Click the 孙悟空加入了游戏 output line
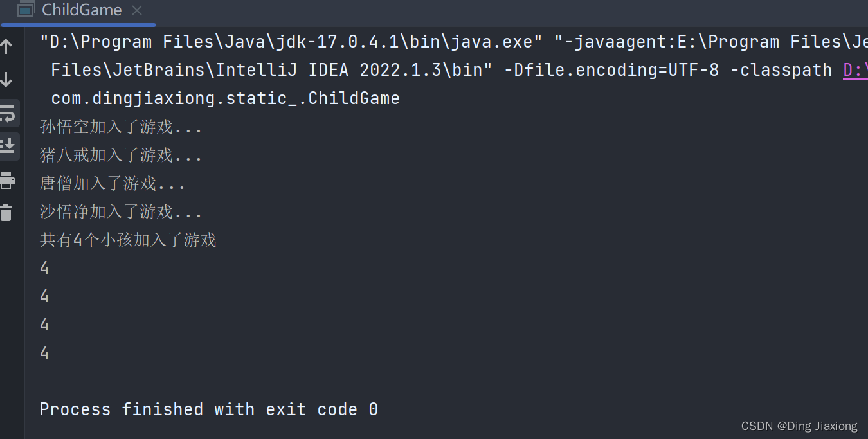 (x=121, y=127)
